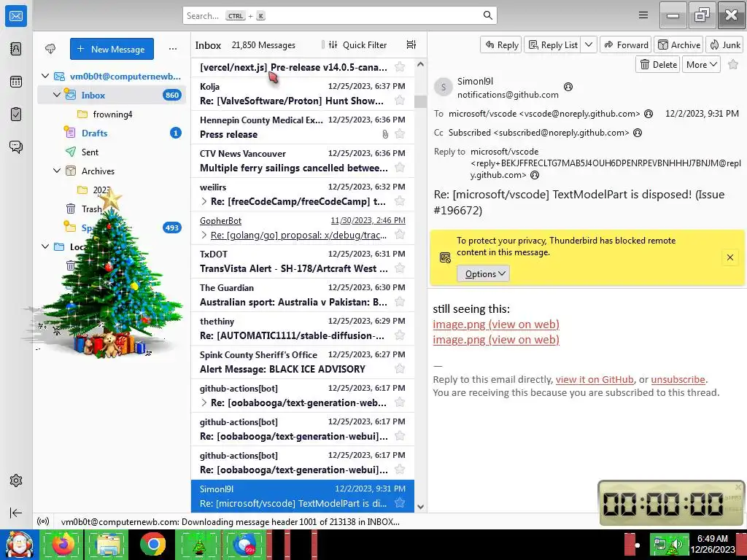Viewport: 747px width, 560px height.
Task: Open the first image.png (view on web) link
Action: (x=496, y=324)
